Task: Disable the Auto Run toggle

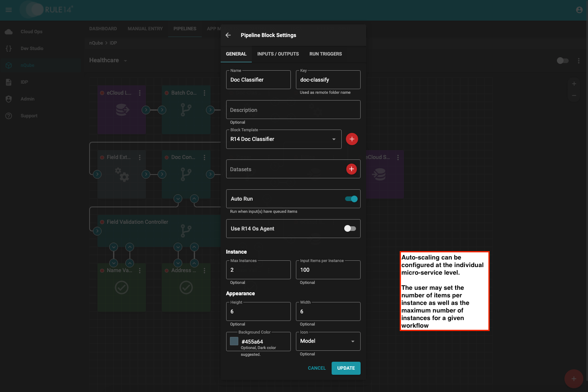Action: pyautogui.click(x=351, y=199)
